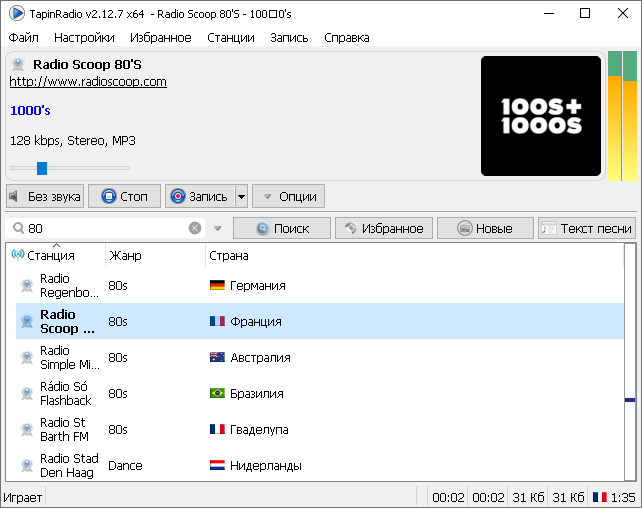Select the Radio St Barth FM station
Screen dimensions: 642x508
pyautogui.click(x=320, y=429)
